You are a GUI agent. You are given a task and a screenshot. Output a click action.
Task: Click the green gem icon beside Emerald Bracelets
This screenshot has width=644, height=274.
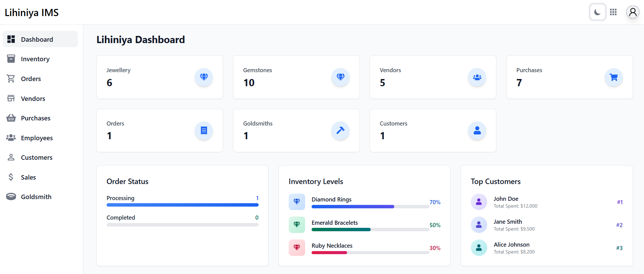tap(297, 225)
